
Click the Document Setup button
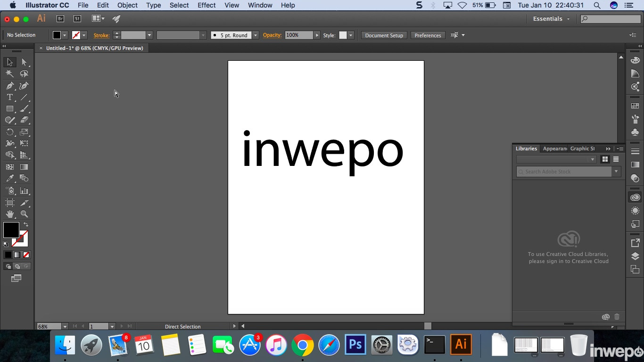pos(384,35)
